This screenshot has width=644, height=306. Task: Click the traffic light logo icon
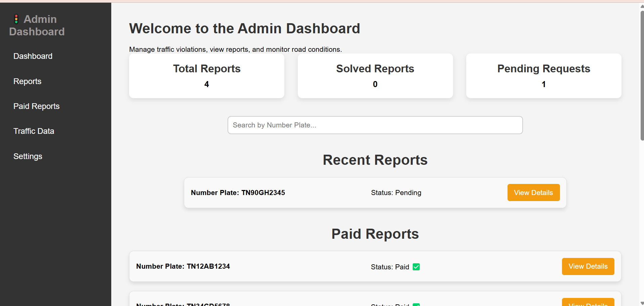pyautogui.click(x=16, y=19)
